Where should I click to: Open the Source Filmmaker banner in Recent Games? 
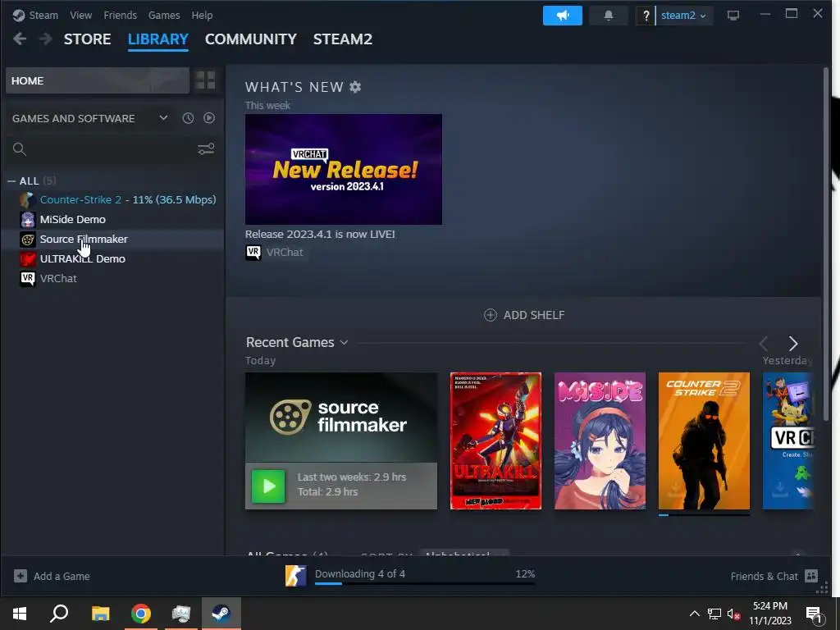pos(341,418)
